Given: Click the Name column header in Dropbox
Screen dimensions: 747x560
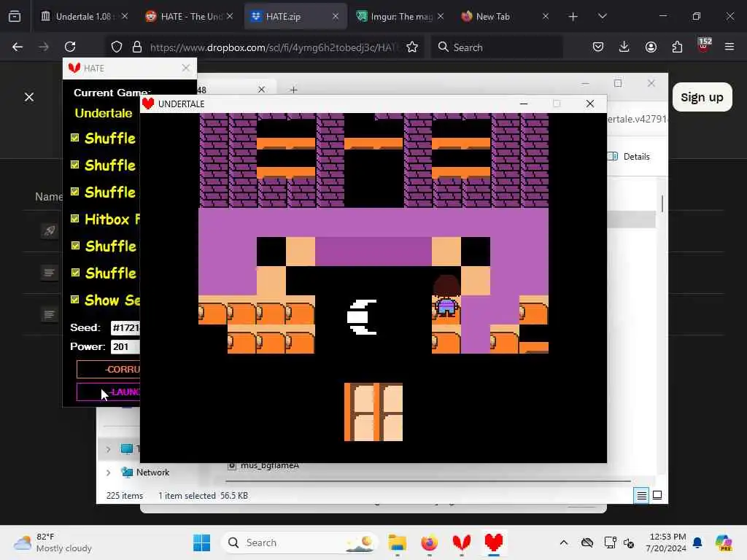Looking at the screenshot, I should 49,197.
